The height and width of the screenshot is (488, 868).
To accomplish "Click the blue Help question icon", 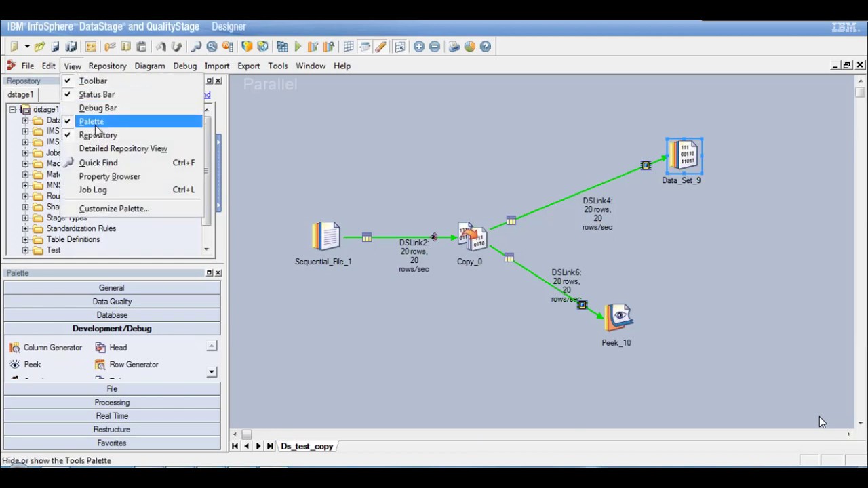I will point(486,46).
